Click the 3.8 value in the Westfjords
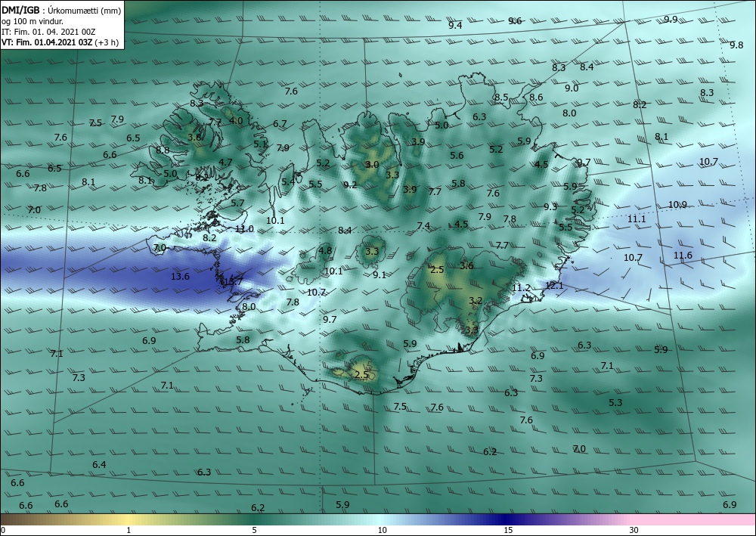Image resolution: width=756 pixels, height=536 pixels. [x=194, y=138]
